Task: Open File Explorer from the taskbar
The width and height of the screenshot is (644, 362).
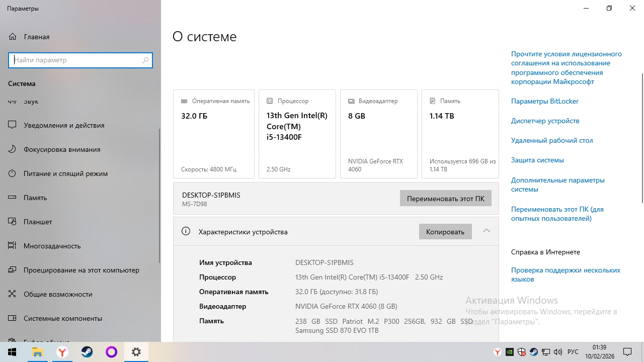Action: (37, 352)
